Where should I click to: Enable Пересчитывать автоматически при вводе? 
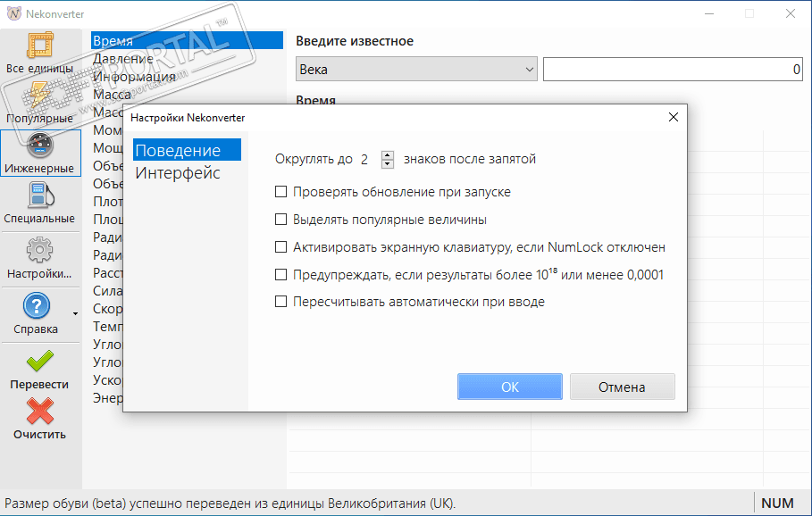[281, 302]
